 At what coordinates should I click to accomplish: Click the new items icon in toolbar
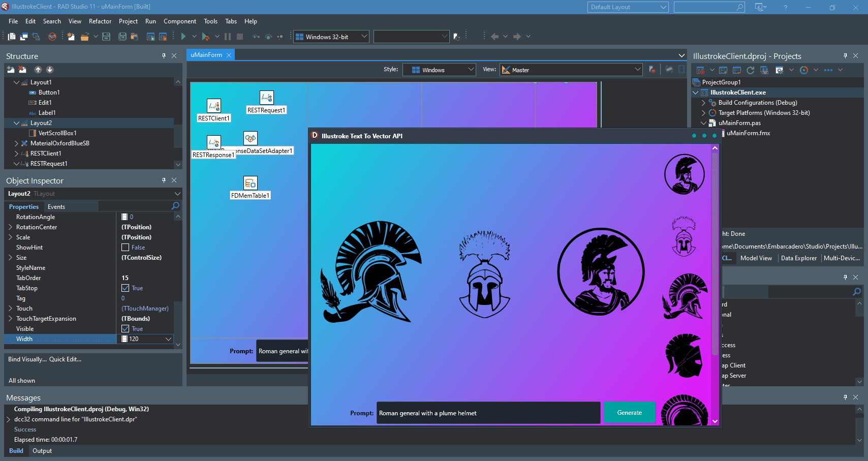click(71, 37)
